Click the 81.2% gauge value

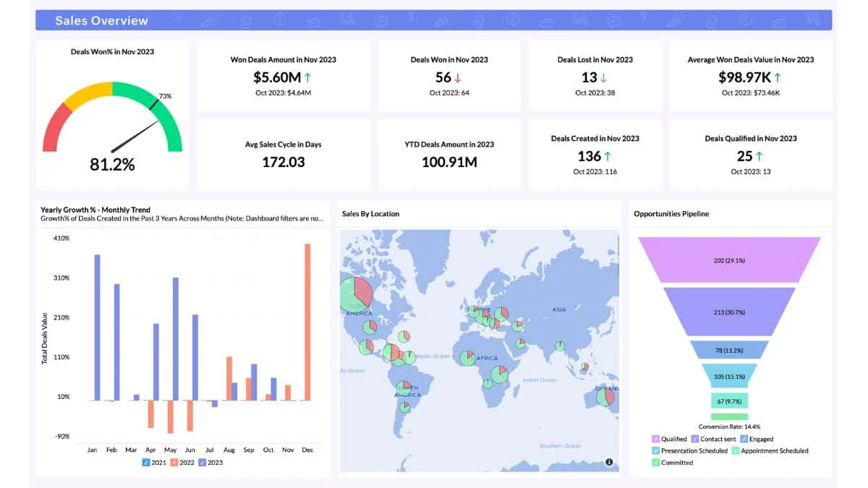[112, 165]
